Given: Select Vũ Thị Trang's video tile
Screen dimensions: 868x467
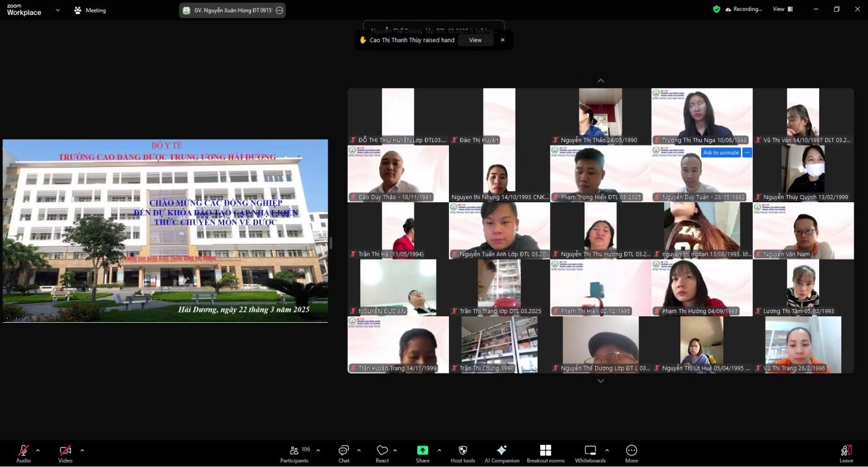Looking at the screenshot, I should click(x=803, y=345).
